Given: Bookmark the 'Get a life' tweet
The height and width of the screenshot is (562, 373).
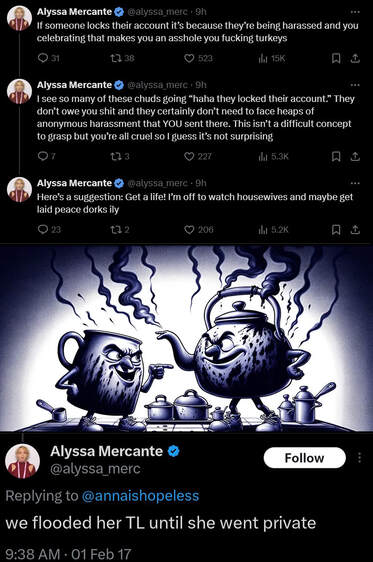Looking at the screenshot, I should click(x=336, y=229).
